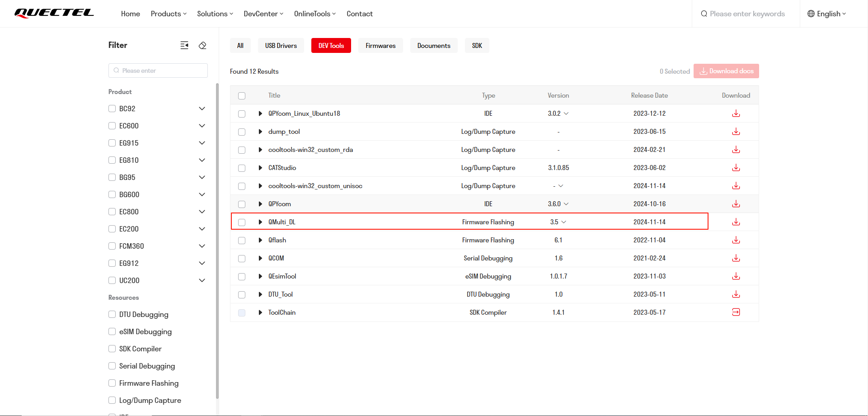This screenshot has height=416, width=868.
Task: Click the download icon in QPYcom row
Action: 736,204
